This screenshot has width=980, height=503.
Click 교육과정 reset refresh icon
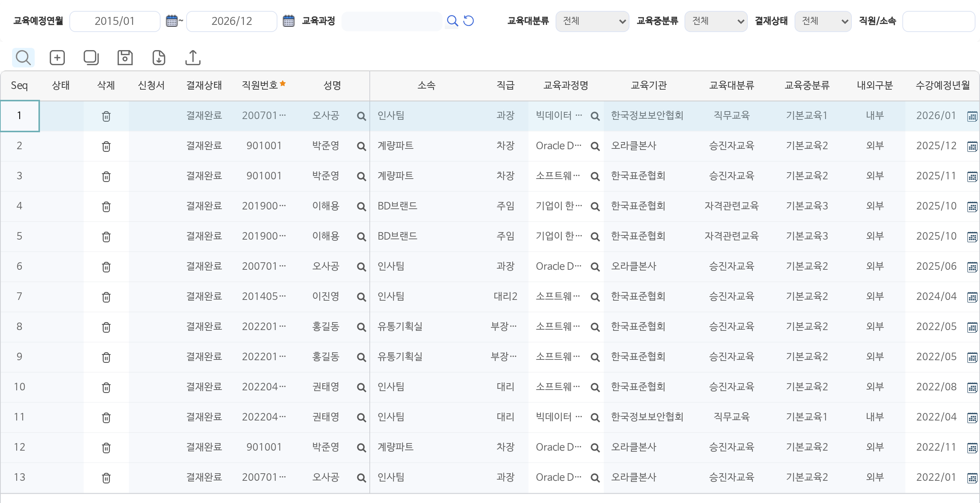(469, 21)
